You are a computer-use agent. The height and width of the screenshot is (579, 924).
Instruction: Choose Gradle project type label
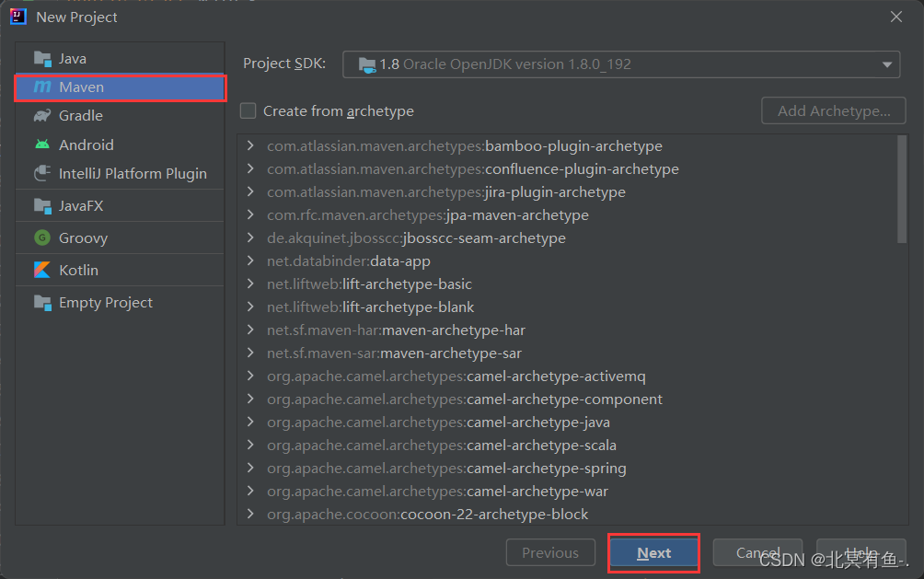pyautogui.click(x=81, y=116)
